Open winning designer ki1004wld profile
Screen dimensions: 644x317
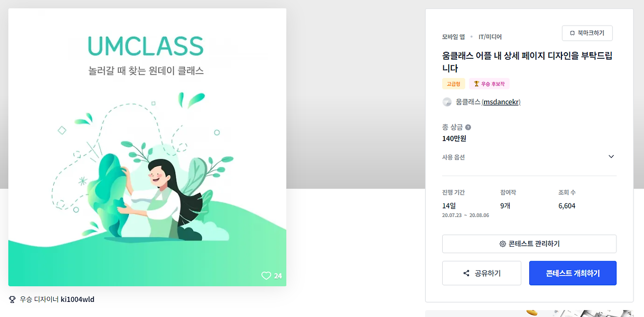tap(77, 299)
